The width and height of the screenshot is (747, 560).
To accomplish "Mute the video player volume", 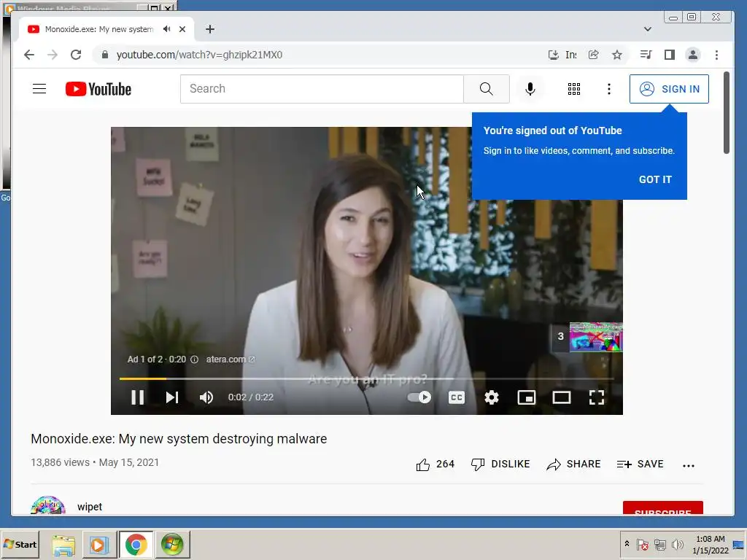I will [x=206, y=397].
